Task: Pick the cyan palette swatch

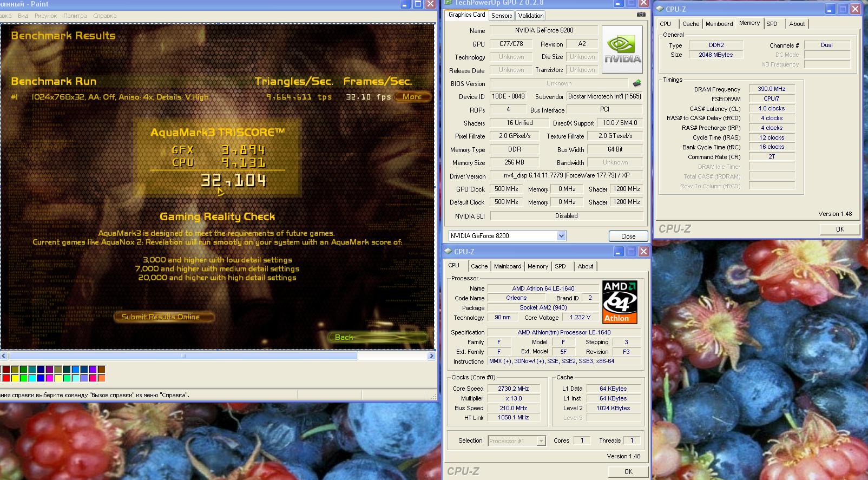Action: point(32,378)
